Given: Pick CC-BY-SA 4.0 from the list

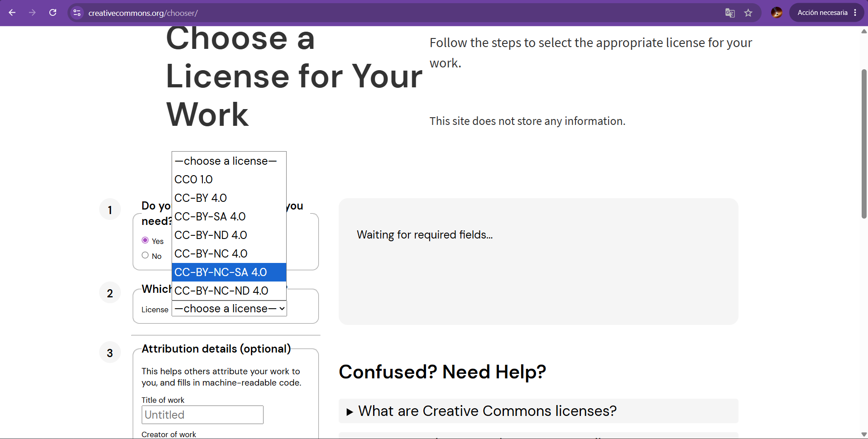Looking at the screenshot, I should [x=229, y=216].
